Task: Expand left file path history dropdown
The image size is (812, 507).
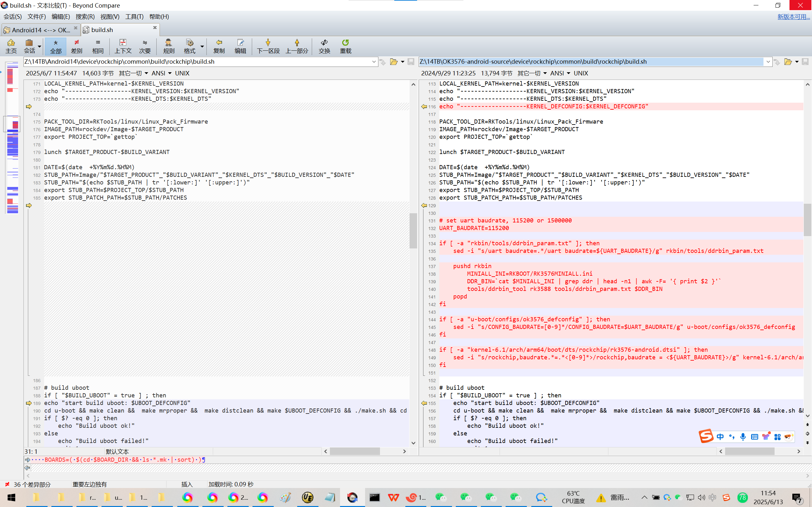Action: click(x=374, y=62)
